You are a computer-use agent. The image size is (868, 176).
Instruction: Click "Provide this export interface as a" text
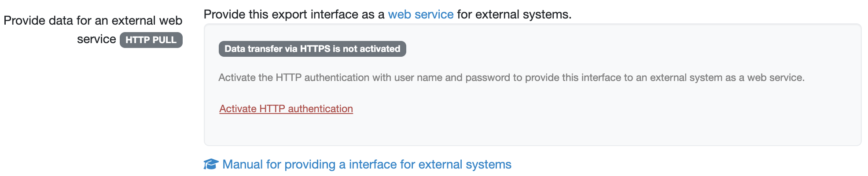(294, 15)
